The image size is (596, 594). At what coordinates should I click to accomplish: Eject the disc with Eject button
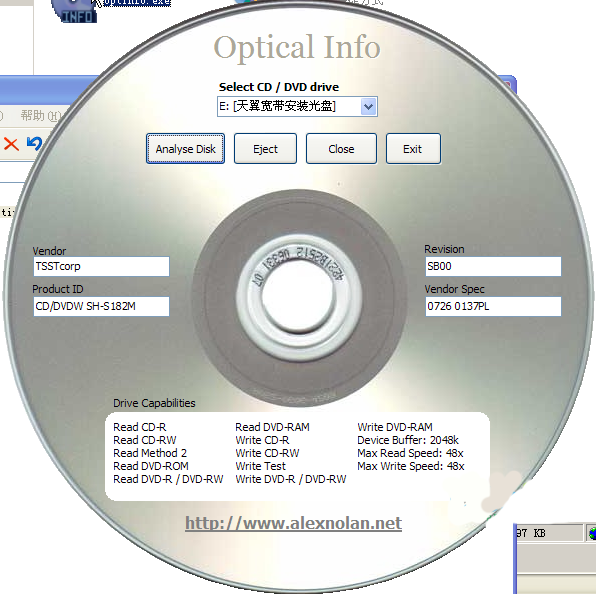point(265,149)
